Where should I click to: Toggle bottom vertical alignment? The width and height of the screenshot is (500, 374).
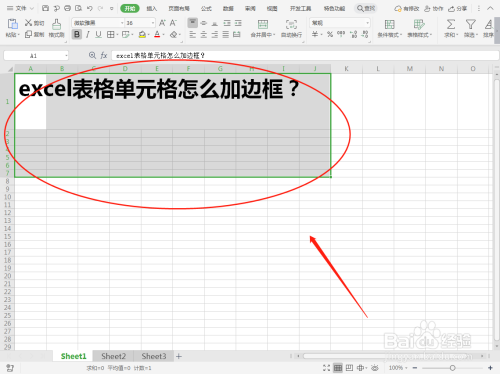pos(215,23)
